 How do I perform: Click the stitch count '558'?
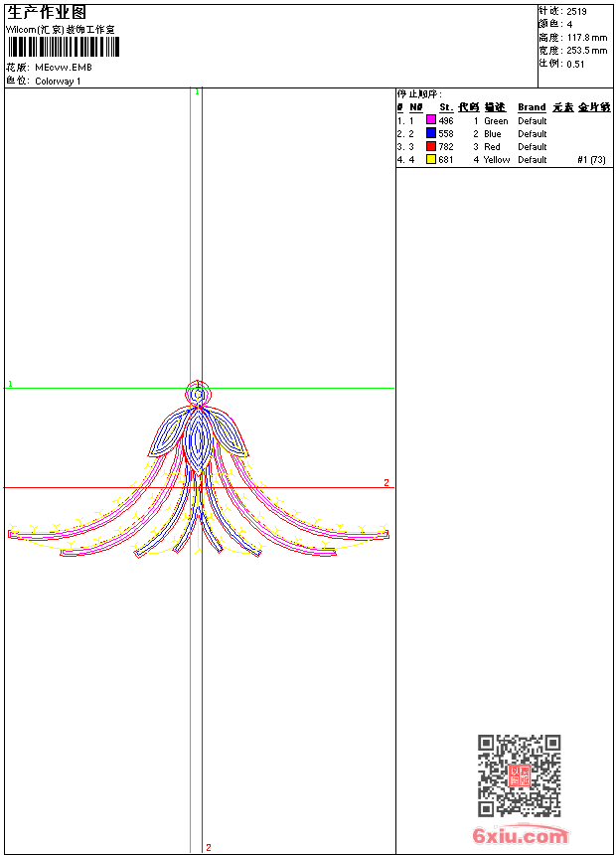(x=446, y=134)
